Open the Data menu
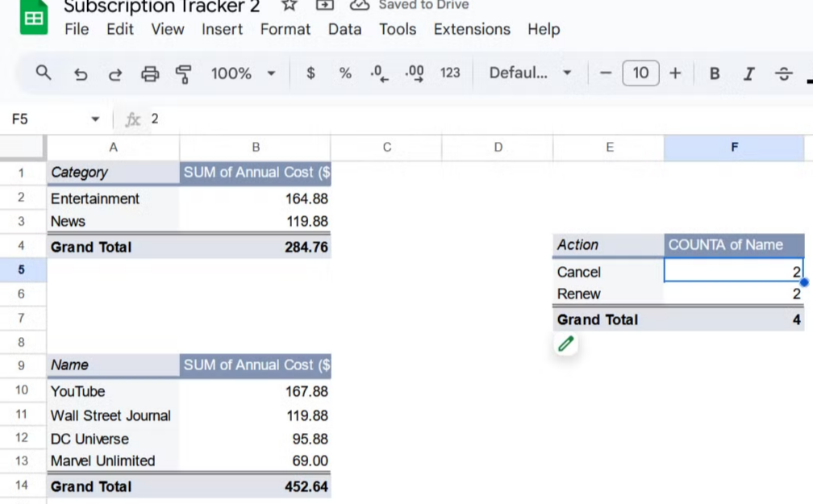Viewport: 813px width, 504px height. pyautogui.click(x=345, y=29)
